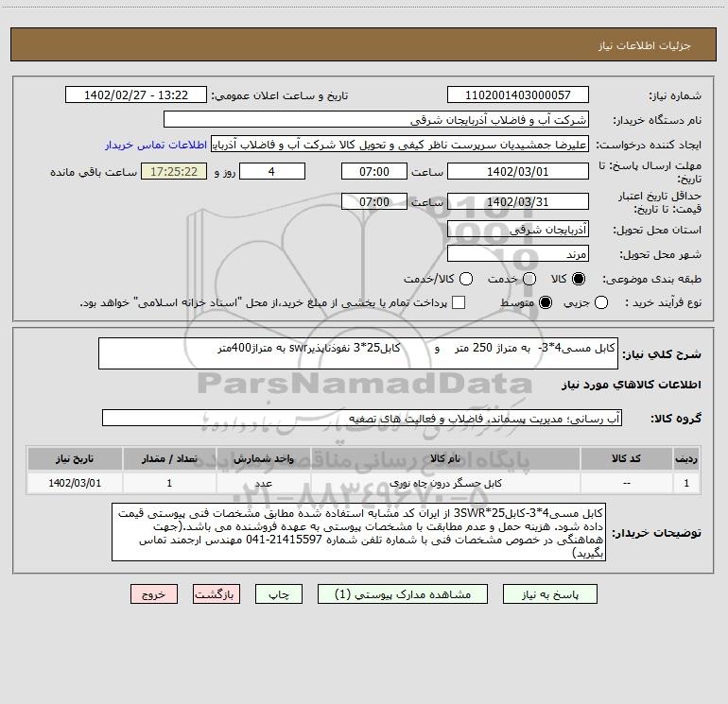The image size is (728, 704).
Task: Click the days remaining field showing 4
Action: (x=272, y=171)
